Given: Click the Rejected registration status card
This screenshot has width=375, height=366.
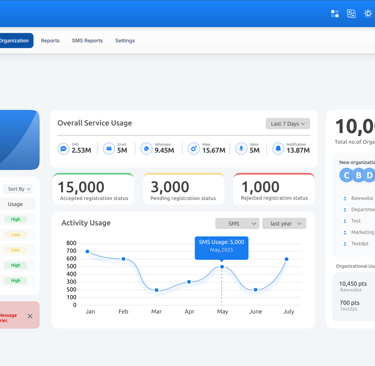Looking at the screenshot, I should pos(274,189).
